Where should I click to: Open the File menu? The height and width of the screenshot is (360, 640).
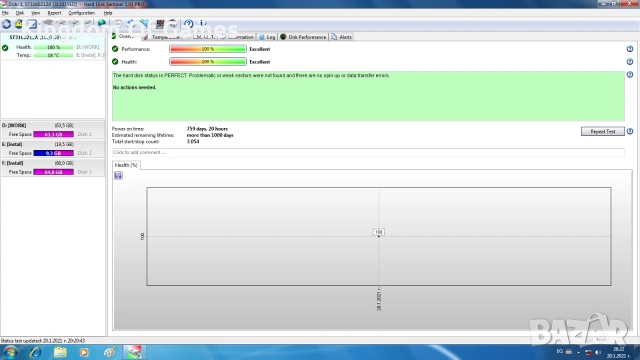pyautogui.click(x=5, y=13)
